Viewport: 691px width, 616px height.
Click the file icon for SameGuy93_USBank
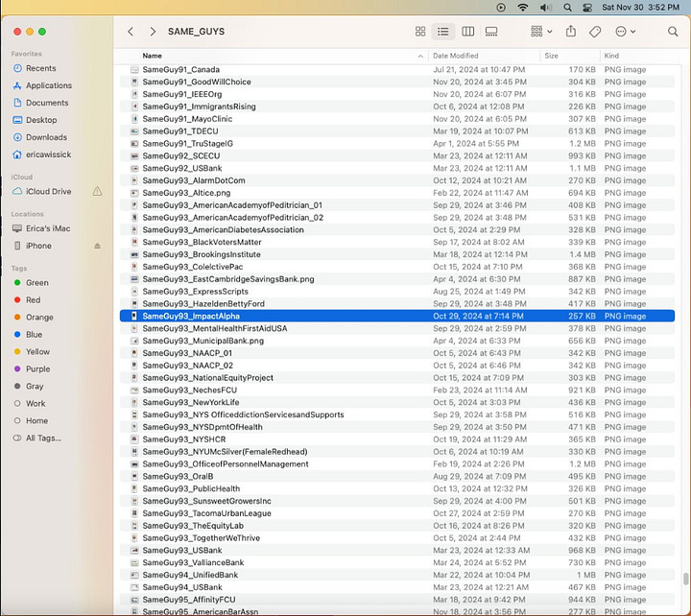click(134, 551)
